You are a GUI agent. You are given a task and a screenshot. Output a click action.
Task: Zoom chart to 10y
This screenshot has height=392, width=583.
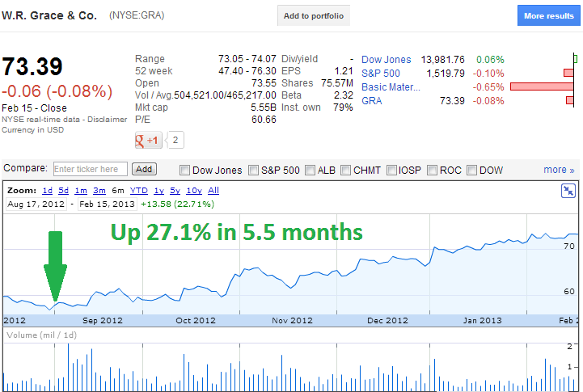(x=194, y=191)
